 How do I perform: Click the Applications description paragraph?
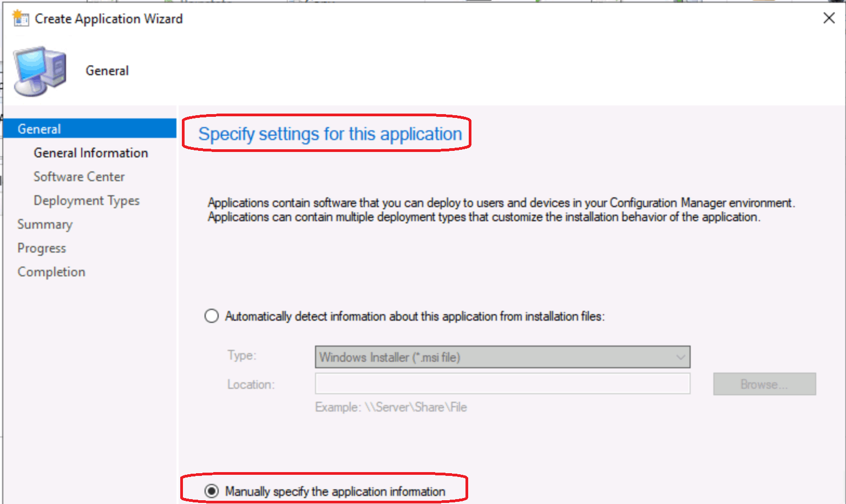pos(501,210)
